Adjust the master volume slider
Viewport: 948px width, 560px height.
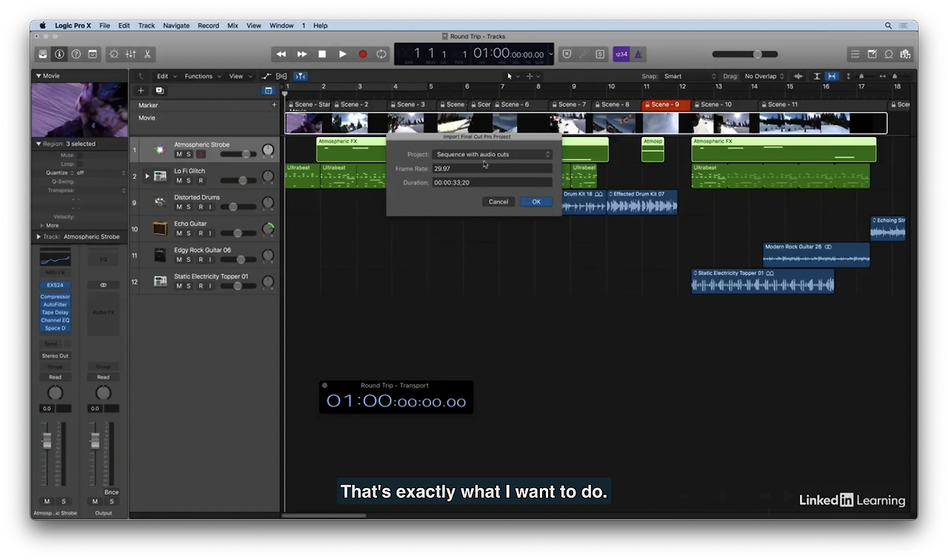[x=745, y=54]
